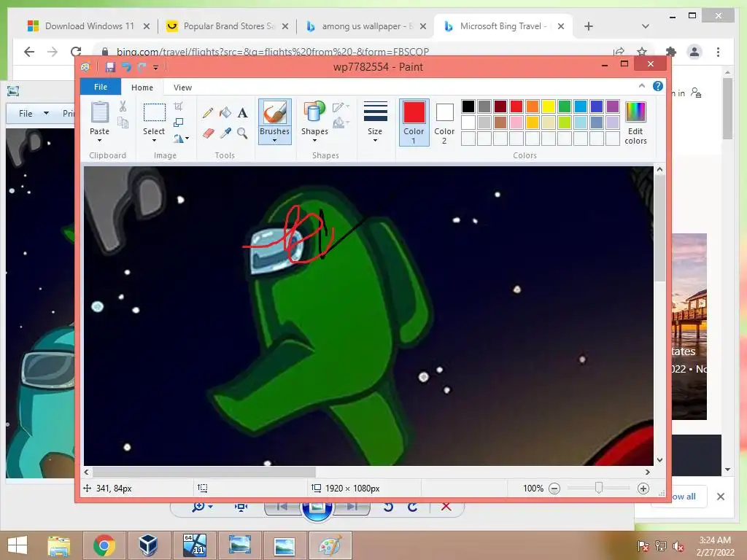Open Chrome three-dot menu
The width and height of the screenshot is (747, 560).
(718, 52)
